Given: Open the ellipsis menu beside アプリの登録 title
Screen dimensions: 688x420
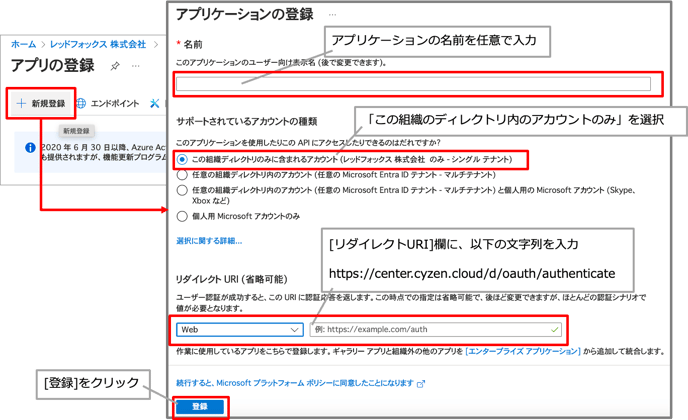Looking at the screenshot, I should coord(136,66).
